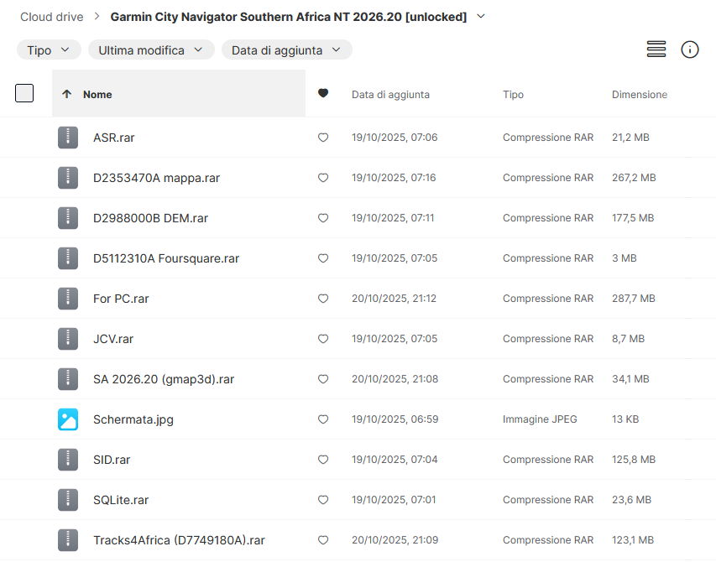Go to Cloud drive breadcrumb
The height and width of the screenshot is (588, 716).
(51, 17)
